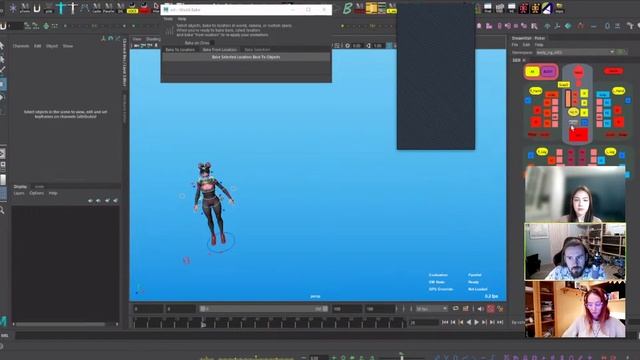
Task: Click the current frame input field
Action: point(423,322)
